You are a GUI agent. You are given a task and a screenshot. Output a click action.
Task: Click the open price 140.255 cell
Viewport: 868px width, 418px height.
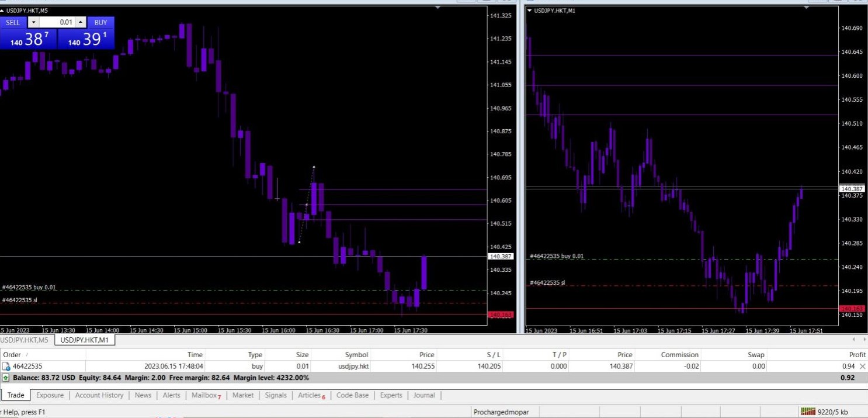tap(423, 367)
